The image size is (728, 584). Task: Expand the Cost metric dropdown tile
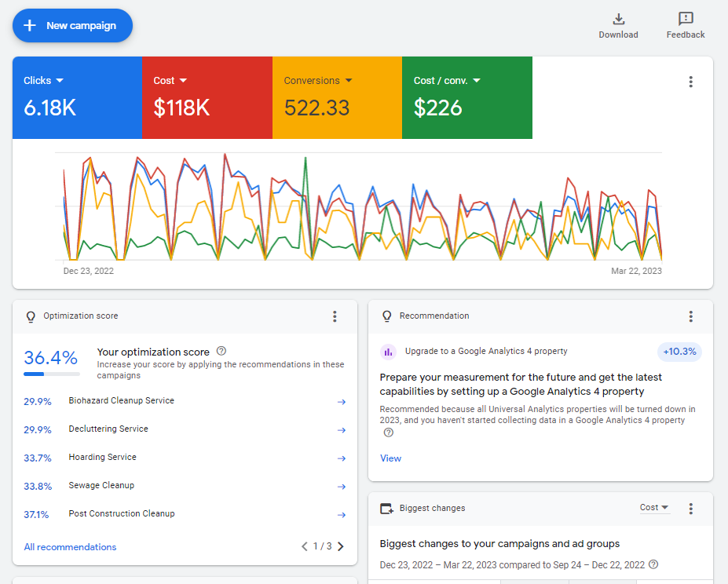click(x=170, y=80)
